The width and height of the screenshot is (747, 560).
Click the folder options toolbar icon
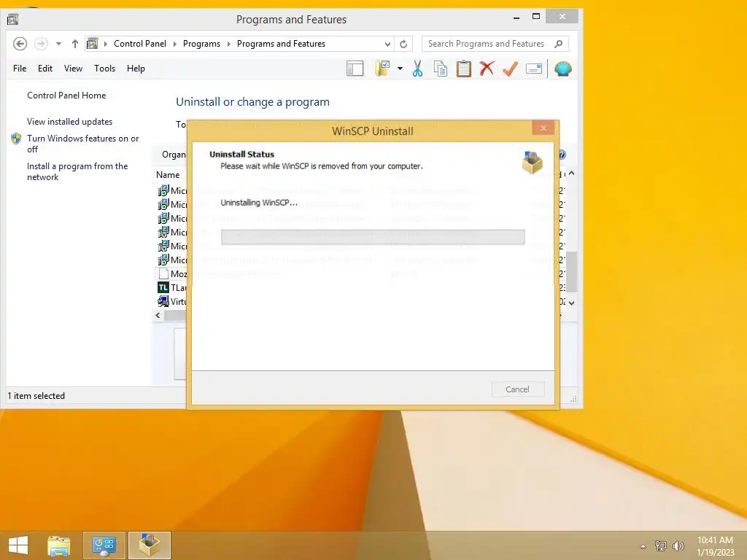tap(382, 69)
